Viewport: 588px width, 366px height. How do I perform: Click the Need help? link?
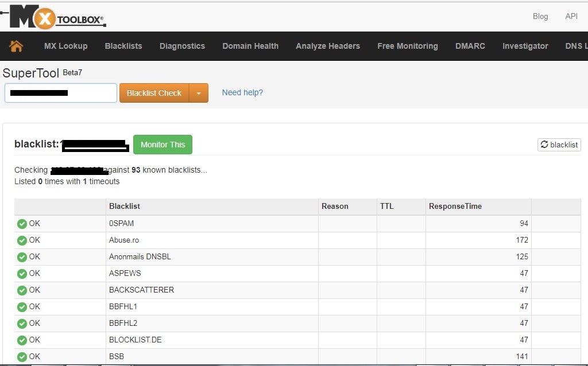tap(242, 92)
